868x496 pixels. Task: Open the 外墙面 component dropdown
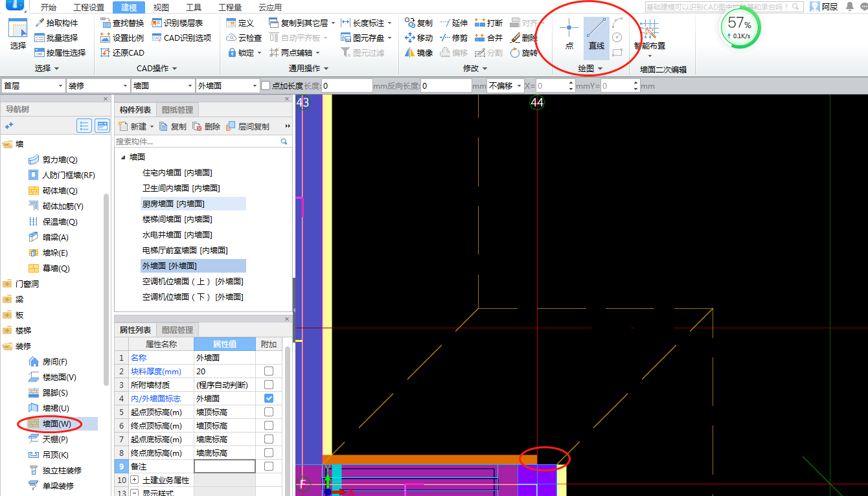pos(227,85)
